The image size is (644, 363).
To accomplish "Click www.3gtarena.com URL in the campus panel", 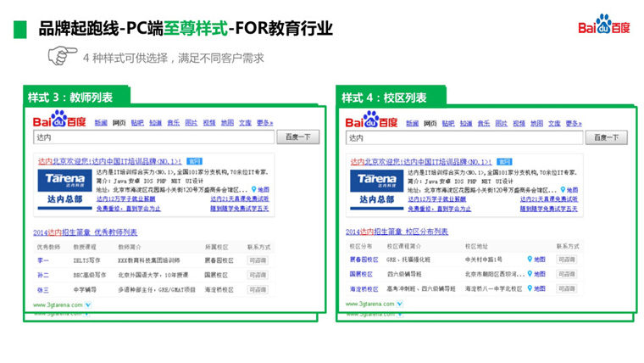I will (x=369, y=304).
